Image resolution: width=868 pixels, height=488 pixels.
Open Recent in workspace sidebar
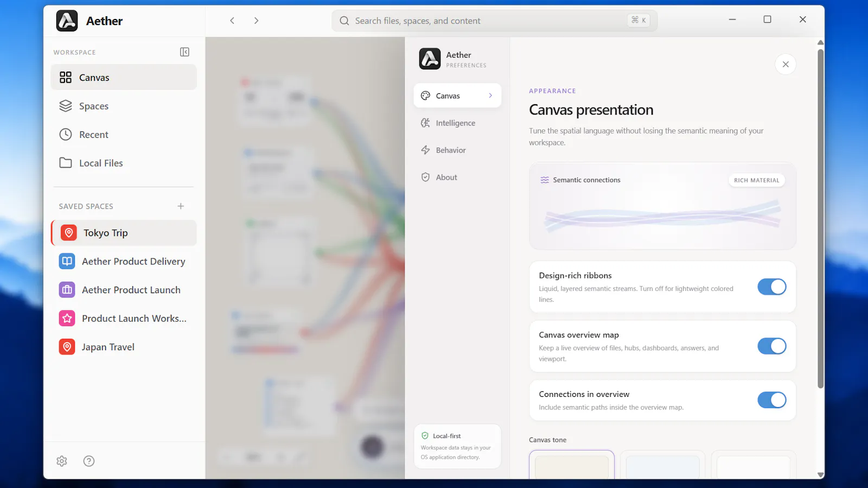pyautogui.click(x=124, y=135)
